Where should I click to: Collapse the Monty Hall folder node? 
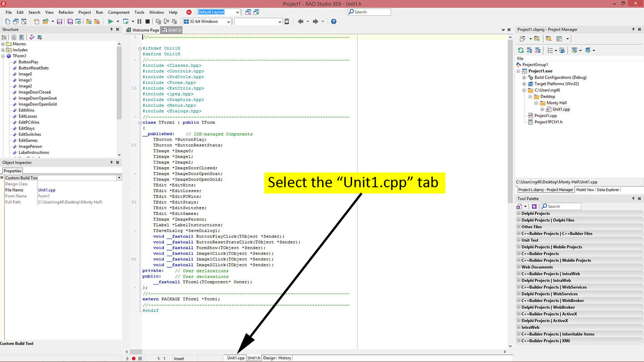(x=536, y=103)
